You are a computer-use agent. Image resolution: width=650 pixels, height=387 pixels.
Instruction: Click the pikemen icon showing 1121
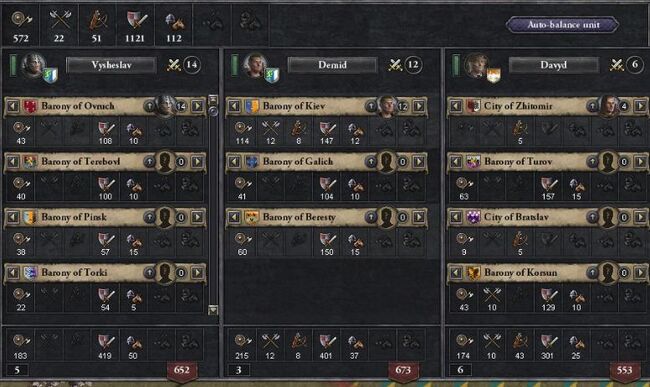pos(136,19)
